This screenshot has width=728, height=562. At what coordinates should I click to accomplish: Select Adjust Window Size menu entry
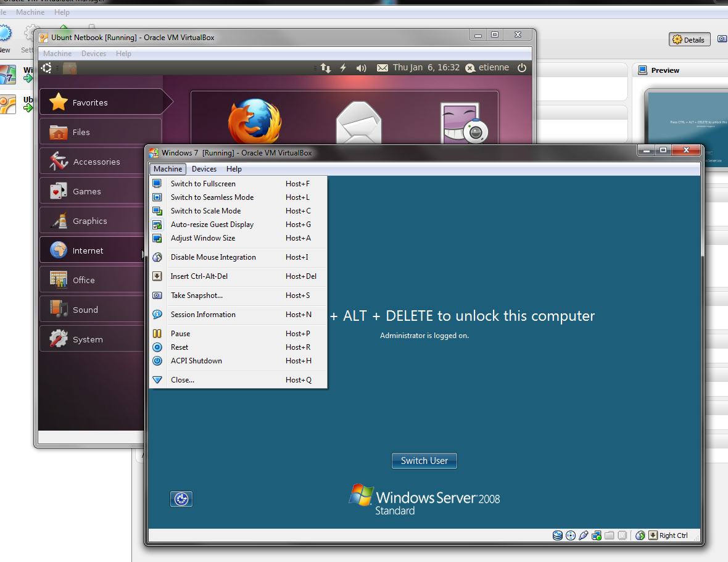pyautogui.click(x=238, y=238)
